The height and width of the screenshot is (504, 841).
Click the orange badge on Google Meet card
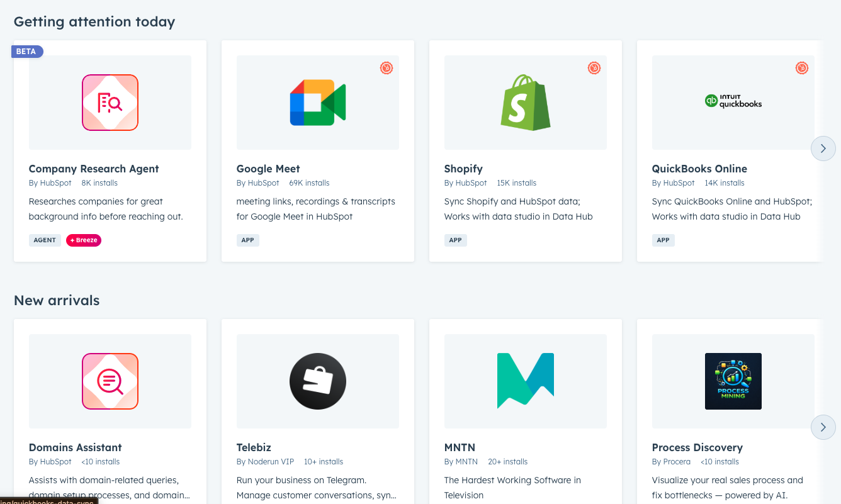(x=387, y=68)
